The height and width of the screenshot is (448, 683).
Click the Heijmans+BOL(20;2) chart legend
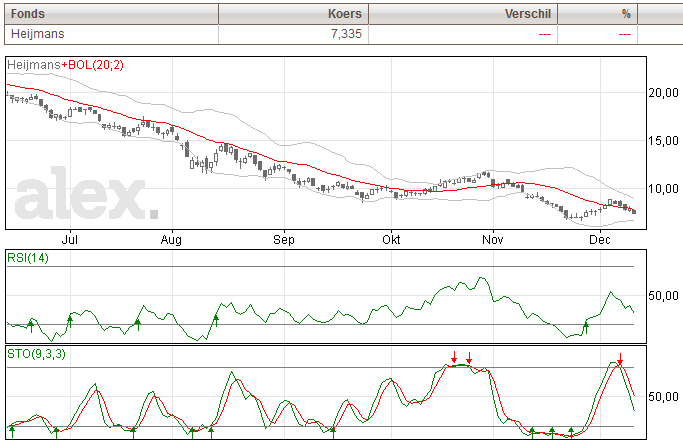tap(65, 65)
